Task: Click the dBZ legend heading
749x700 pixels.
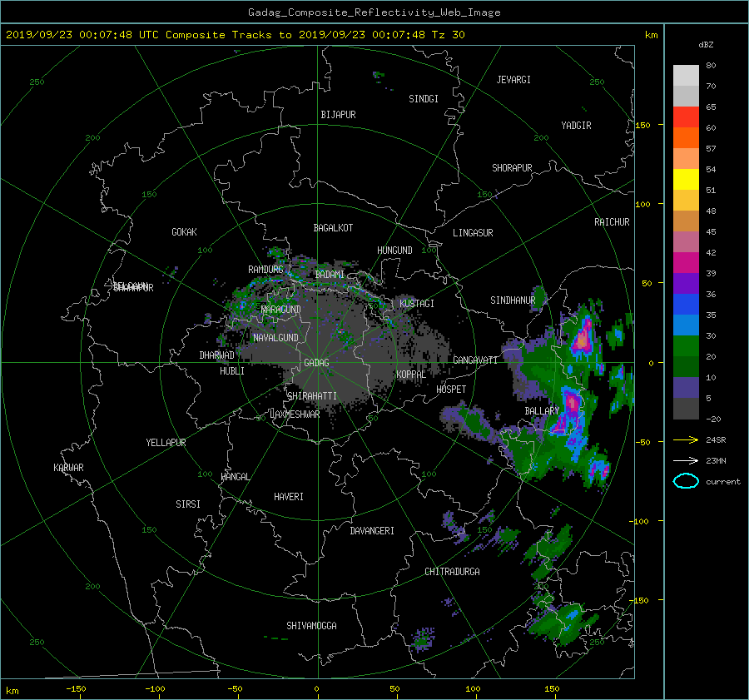Action: [x=706, y=44]
